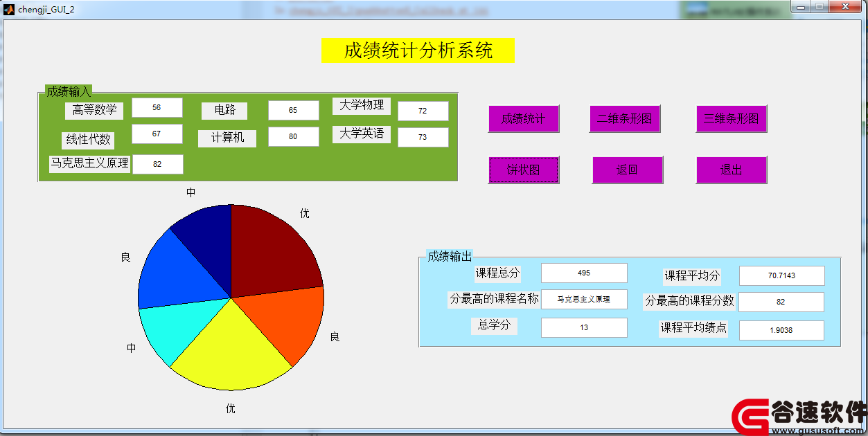This screenshot has height=436, width=868.
Task: Click the 饼状图 button
Action: pyautogui.click(x=524, y=170)
